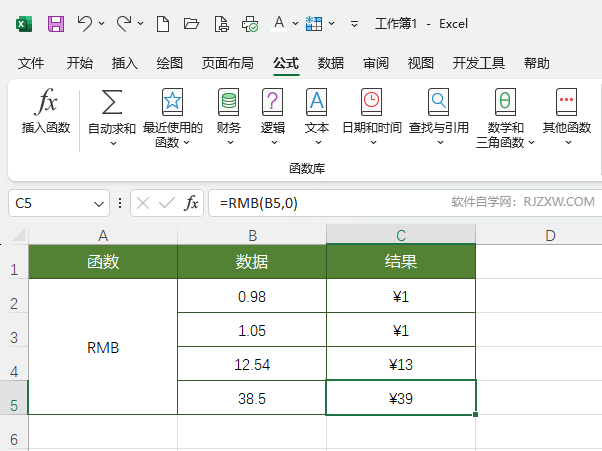Select row 6 header

(x=14, y=432)
